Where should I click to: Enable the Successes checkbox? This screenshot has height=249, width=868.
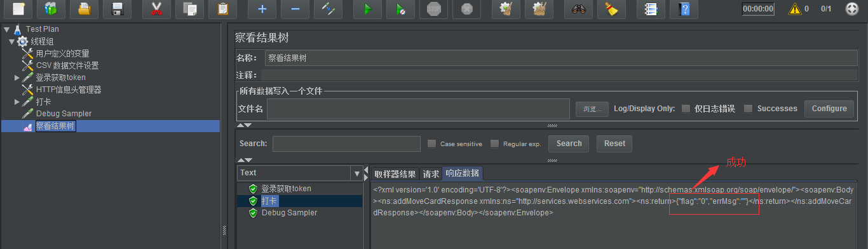coord(749,109)
